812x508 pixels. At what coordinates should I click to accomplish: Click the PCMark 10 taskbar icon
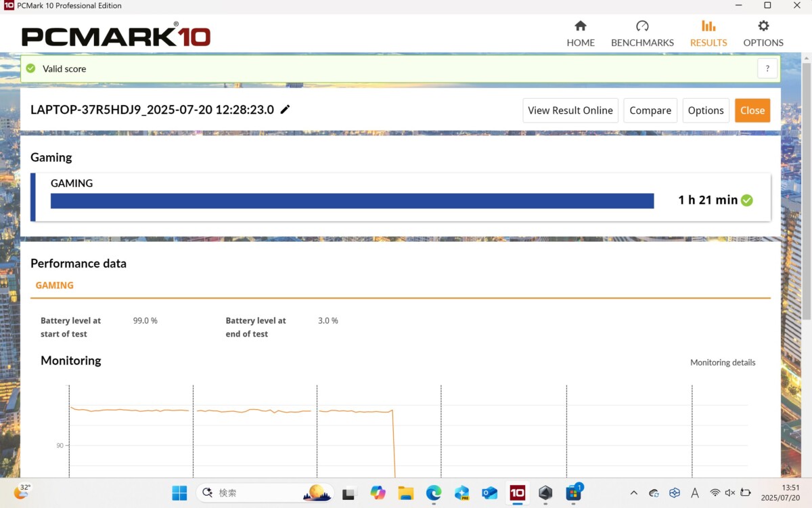point(518,492)
